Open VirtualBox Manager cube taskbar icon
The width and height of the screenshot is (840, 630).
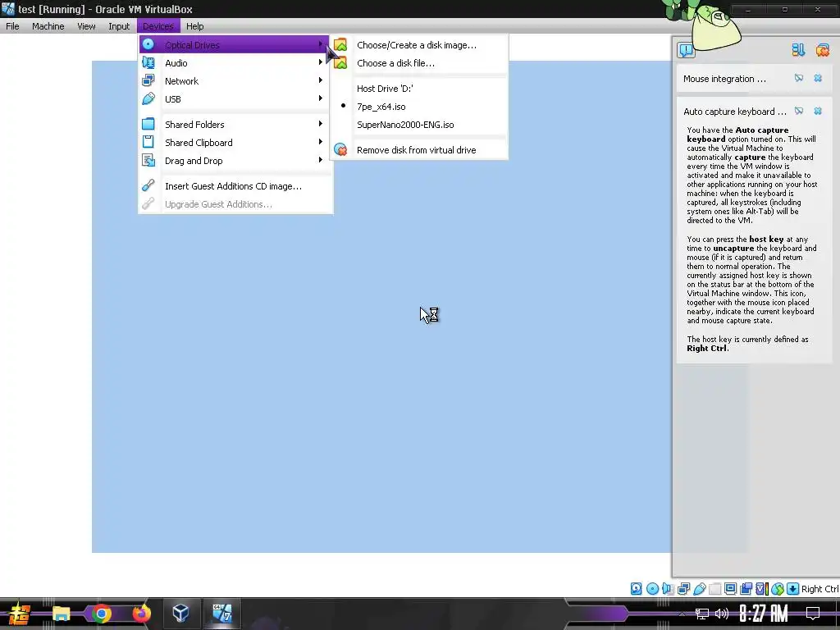[x=181, y=613]
